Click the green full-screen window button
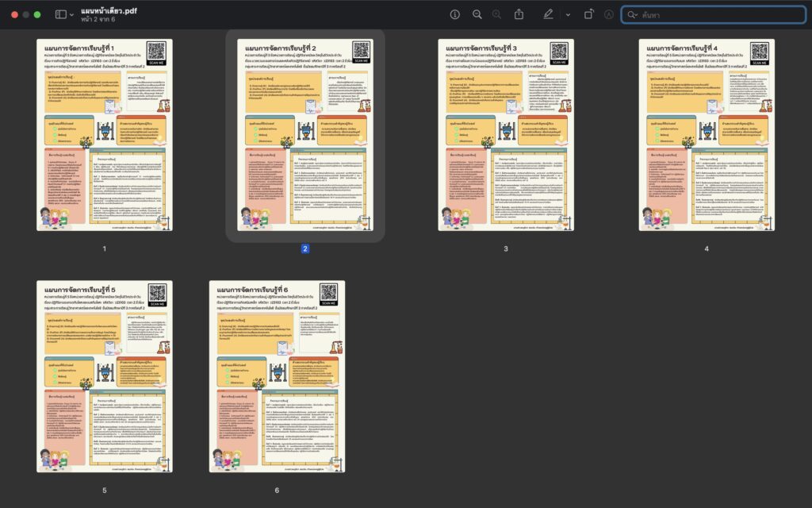 tap(37, 14)
